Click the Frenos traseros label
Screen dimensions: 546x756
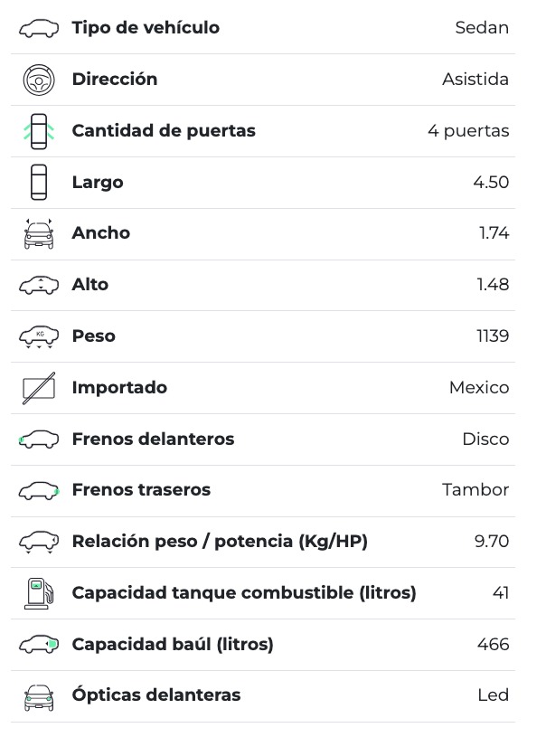141,490
